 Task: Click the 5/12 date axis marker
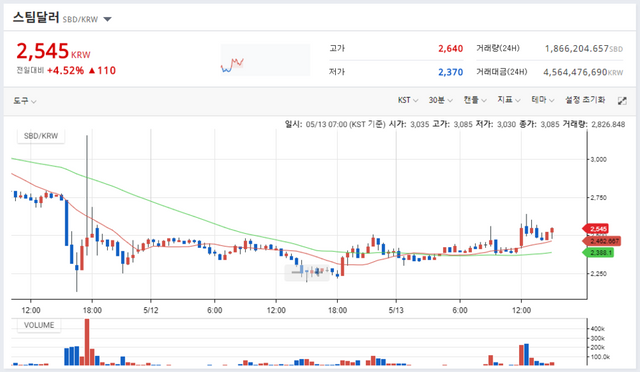tap(151, 310)
